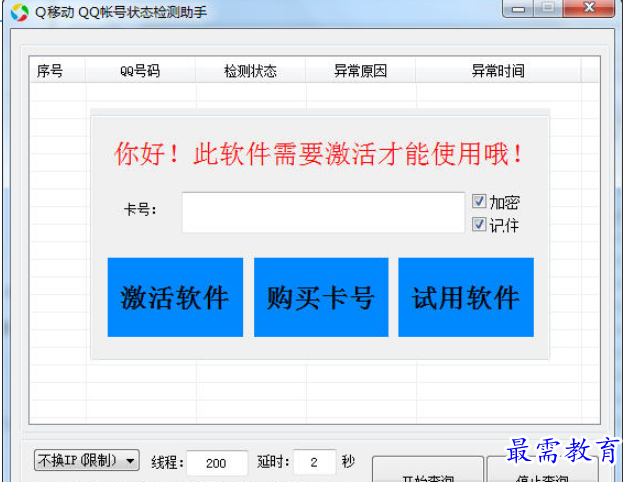Minimize the window
Image resolution: width=628 pixels, height=482 pixels.
coord(517,8)
